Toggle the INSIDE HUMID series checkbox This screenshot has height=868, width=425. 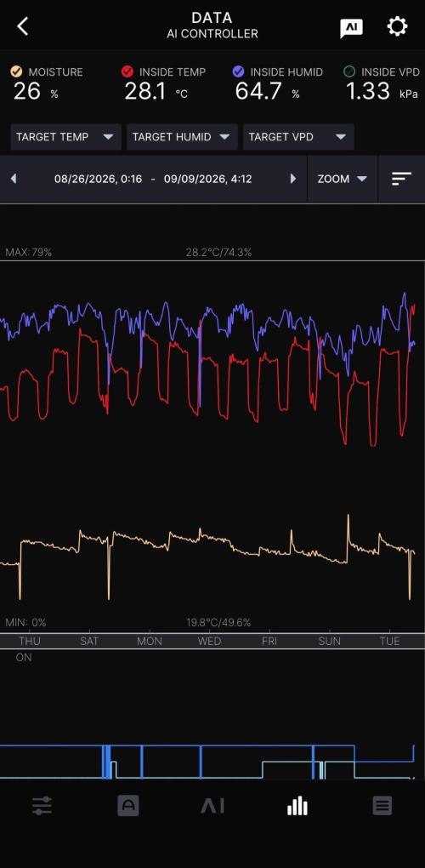(239, 71)
